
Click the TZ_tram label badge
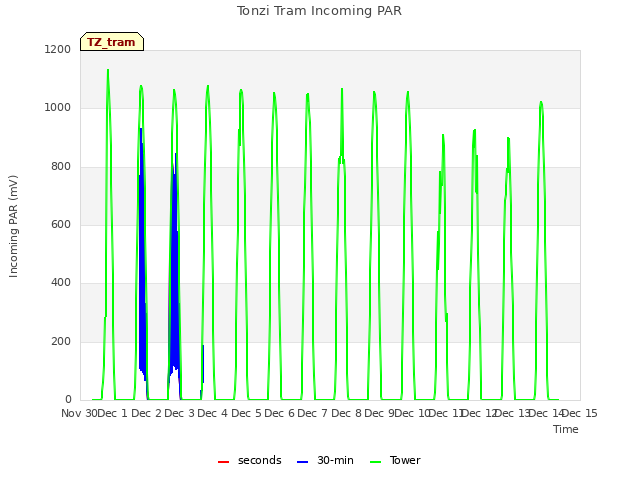112,42
